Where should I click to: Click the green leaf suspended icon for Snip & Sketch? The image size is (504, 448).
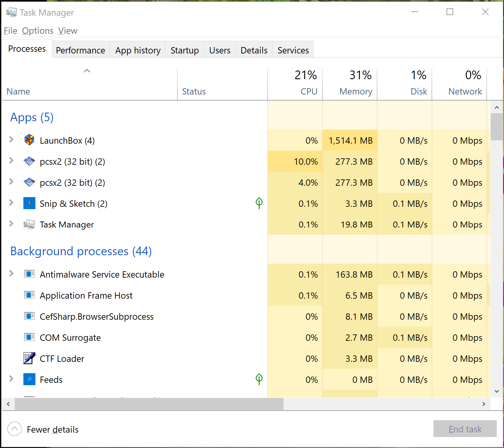pos(259,203)
